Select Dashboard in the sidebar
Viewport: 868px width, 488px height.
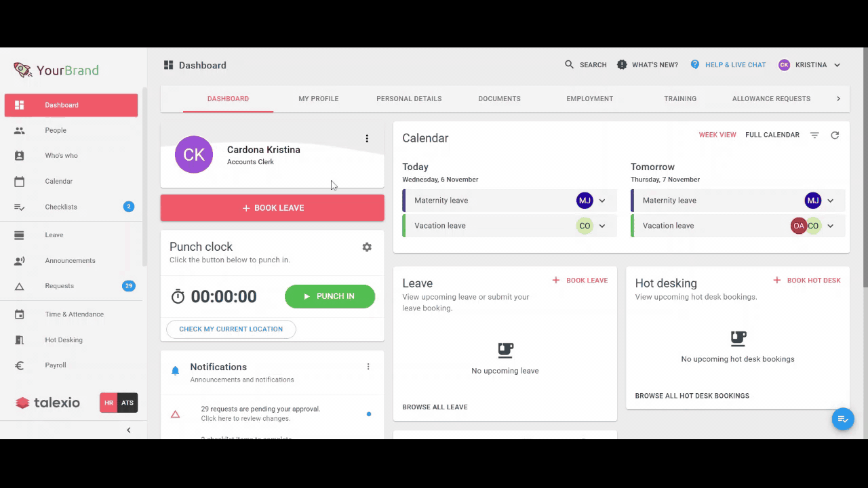point(71,105)
